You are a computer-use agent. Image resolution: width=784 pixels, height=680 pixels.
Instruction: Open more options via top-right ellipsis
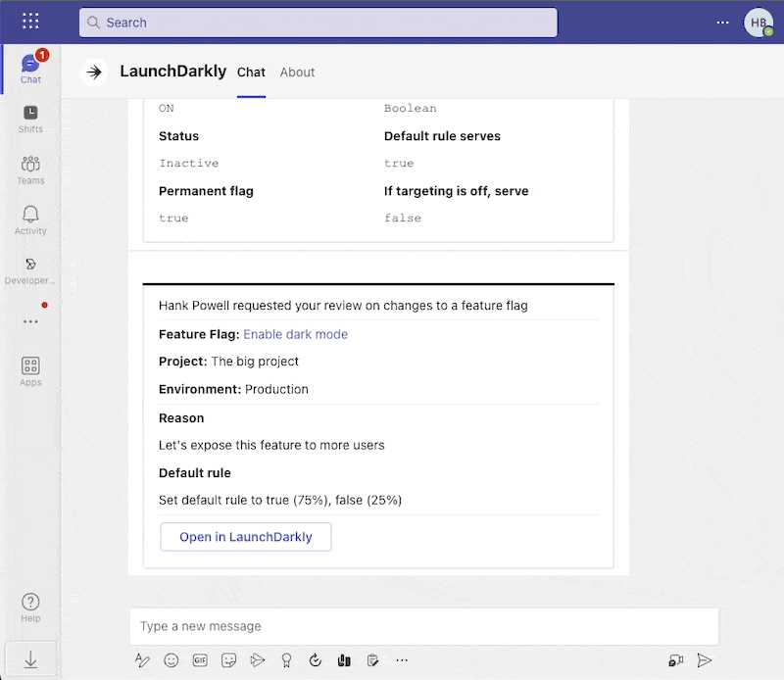click(x=722, y=22)
